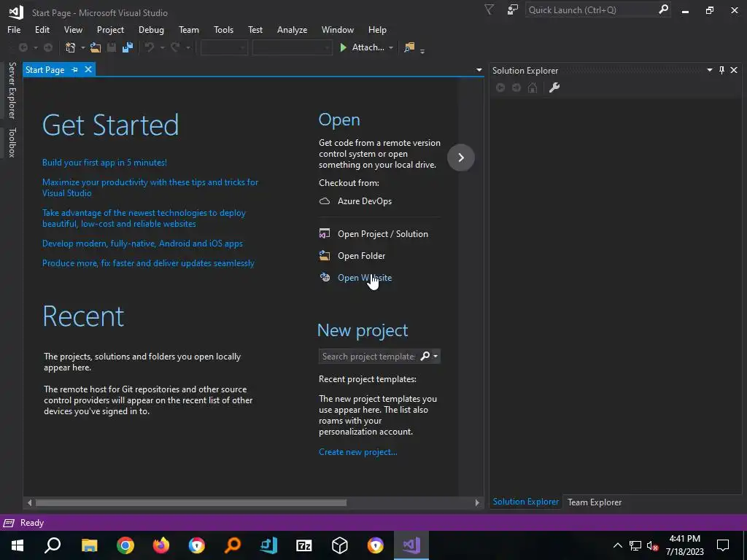
Task: Click the Open Folder link text
Action: [361, 256]
